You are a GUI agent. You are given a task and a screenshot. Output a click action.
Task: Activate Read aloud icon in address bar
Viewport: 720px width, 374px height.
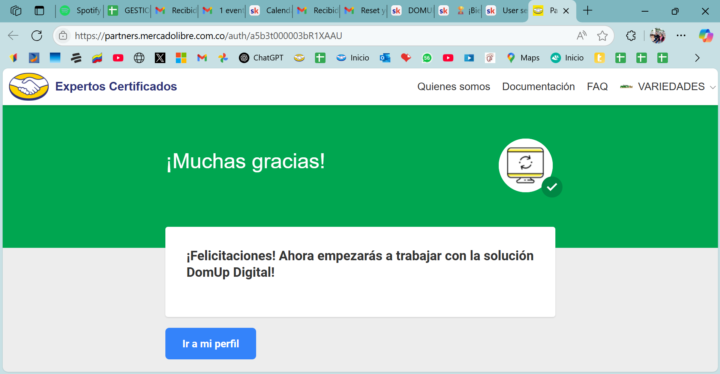tap(581, 35)
